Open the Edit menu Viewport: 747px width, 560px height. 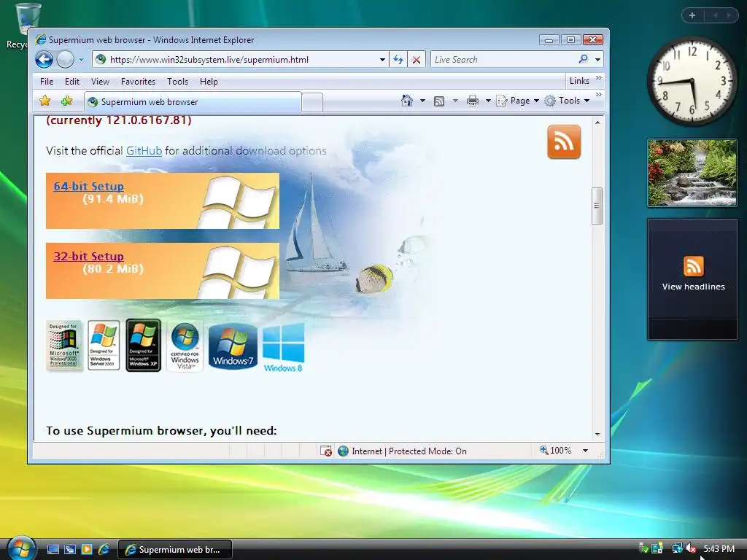[x=72, y=82]
